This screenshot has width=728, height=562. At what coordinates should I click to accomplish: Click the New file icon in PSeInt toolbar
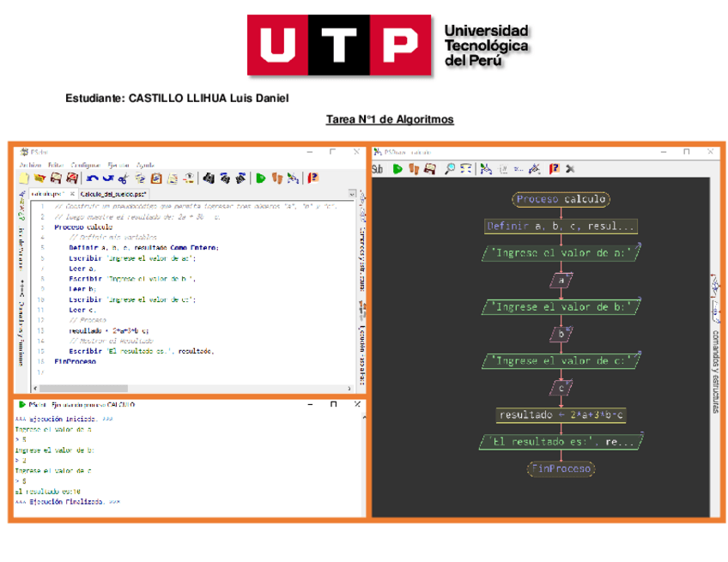[24, 178]
